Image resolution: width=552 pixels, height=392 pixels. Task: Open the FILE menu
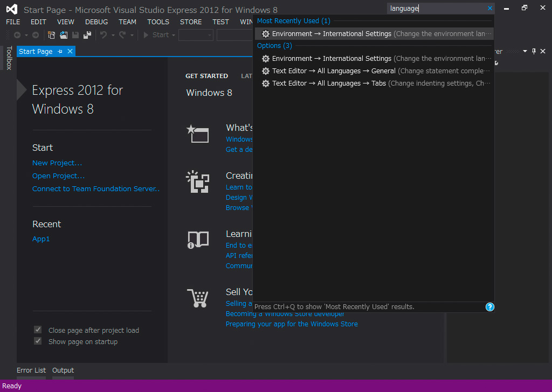[x=13, y=22]
